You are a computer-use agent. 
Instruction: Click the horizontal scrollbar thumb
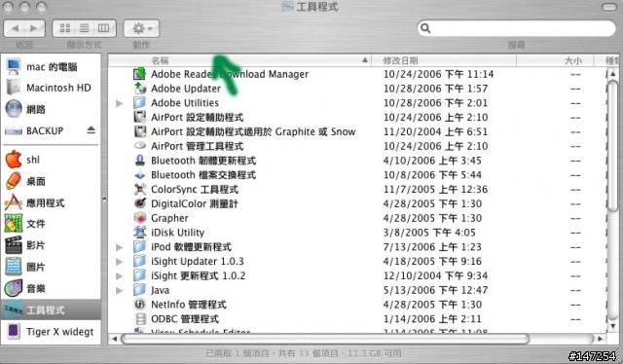click(x=325, y=339)
